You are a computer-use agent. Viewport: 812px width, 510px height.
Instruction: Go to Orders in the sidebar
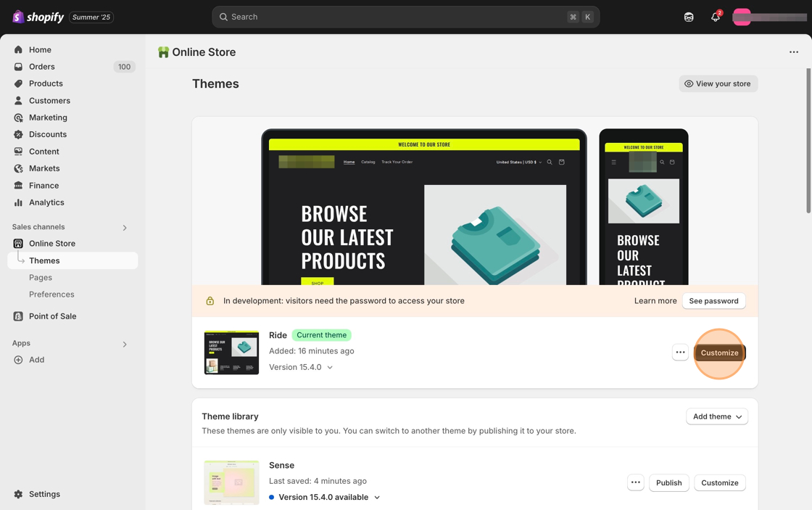[x=42, y=67]
